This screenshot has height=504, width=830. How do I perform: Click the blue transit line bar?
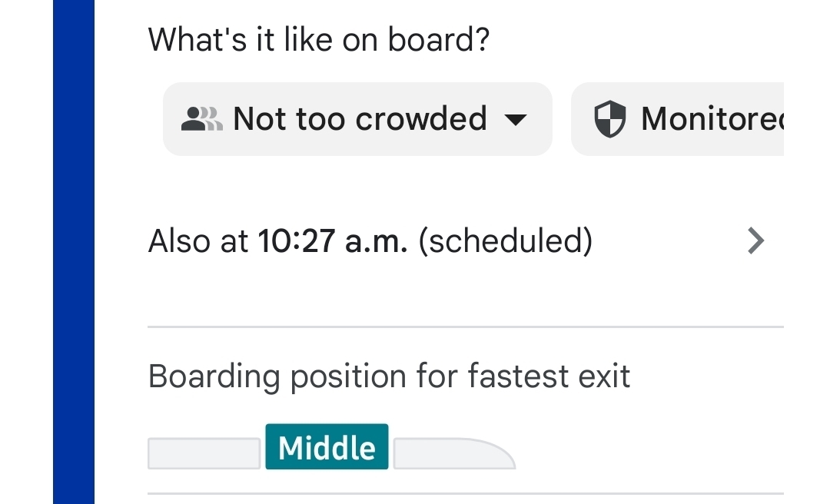coord(73,252)
